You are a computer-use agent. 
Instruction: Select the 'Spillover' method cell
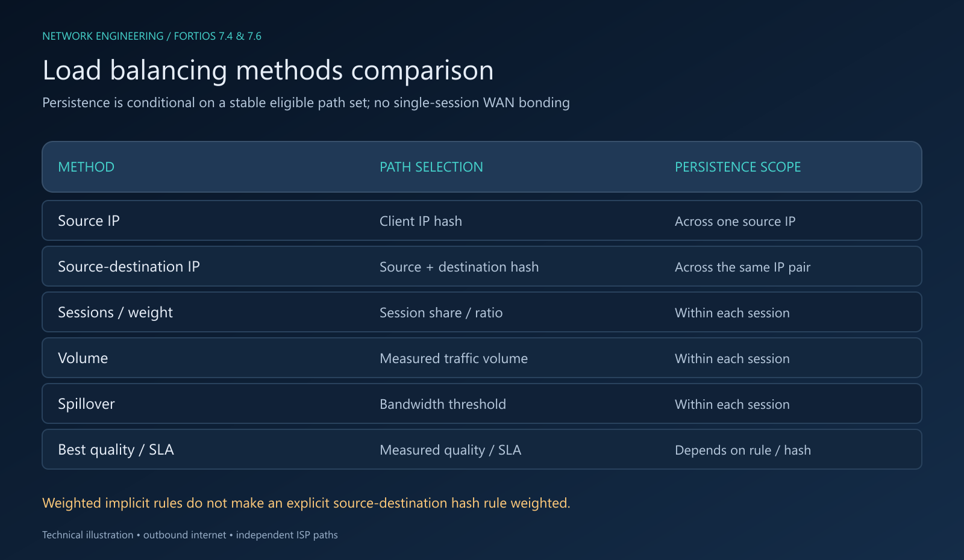[x=86, y=404]
